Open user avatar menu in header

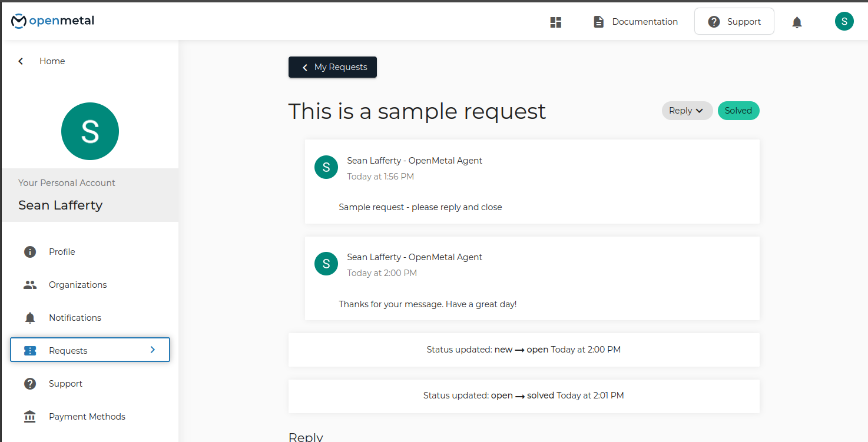click(844, 22)
